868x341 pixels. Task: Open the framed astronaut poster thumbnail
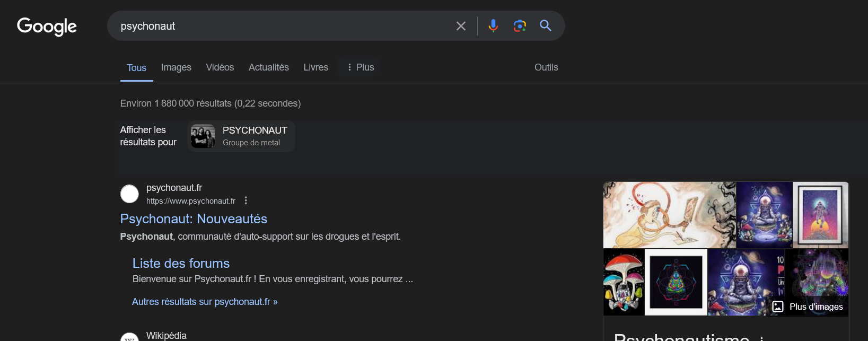click(821, 215)
